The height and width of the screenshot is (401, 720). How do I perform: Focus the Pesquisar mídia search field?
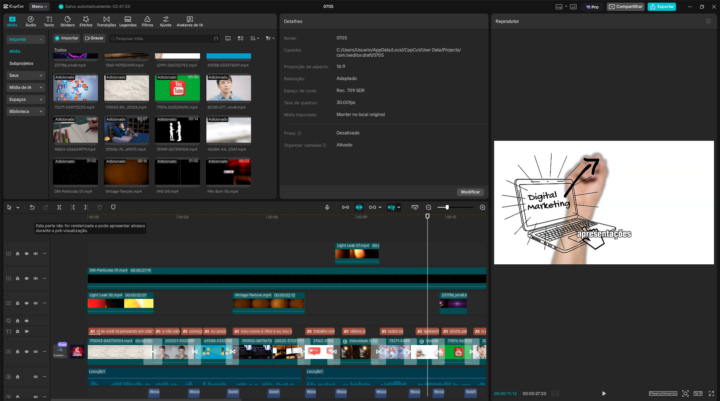(164, 39)
